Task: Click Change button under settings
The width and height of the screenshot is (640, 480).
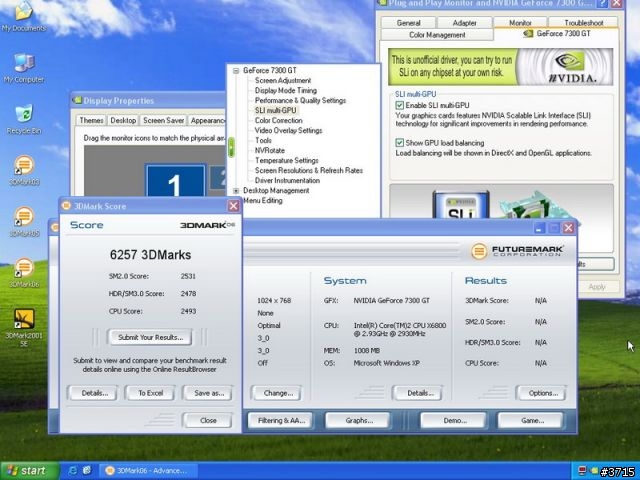Action: point(278,393)
